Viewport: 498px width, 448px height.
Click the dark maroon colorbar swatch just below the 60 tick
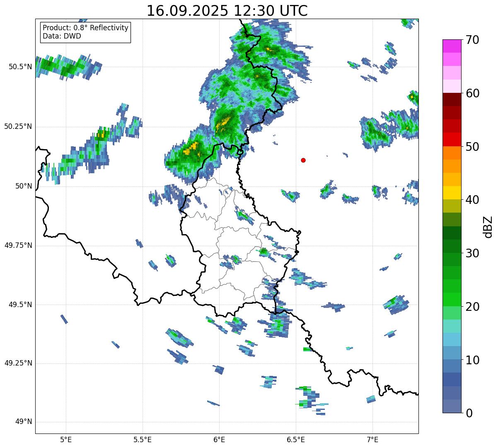point(452,99)
